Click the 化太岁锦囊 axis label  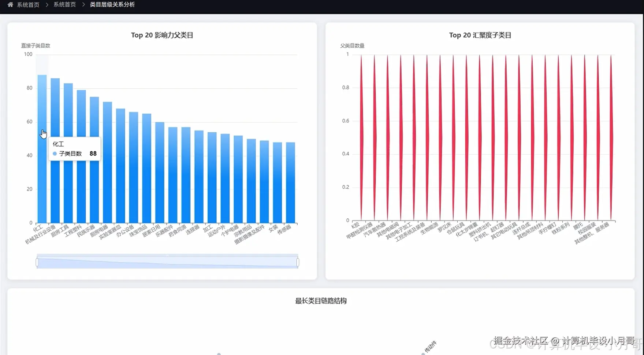(467, 229)
